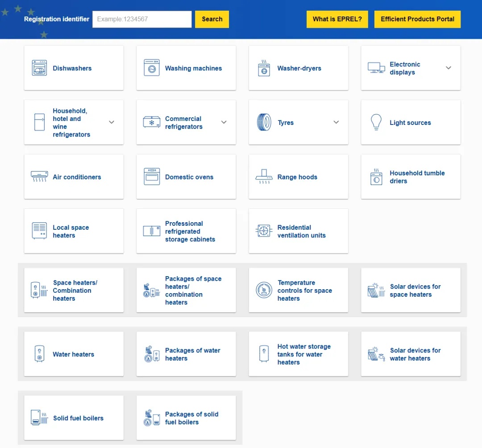This screenshot has width=482, height=448.
Task: Select the Solar devices for water heaters icon
Action: [x=376, y=354]
